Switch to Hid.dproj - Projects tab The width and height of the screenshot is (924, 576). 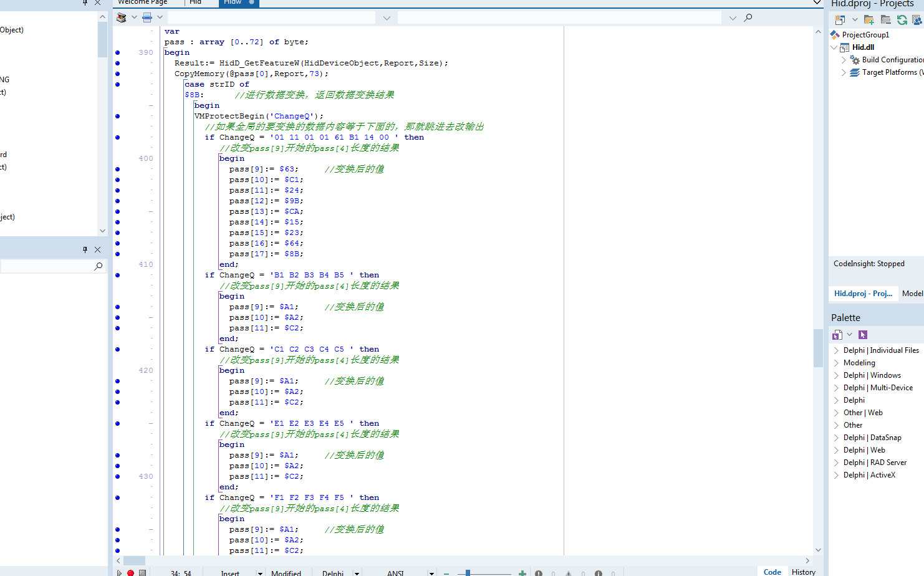[864, 294]
